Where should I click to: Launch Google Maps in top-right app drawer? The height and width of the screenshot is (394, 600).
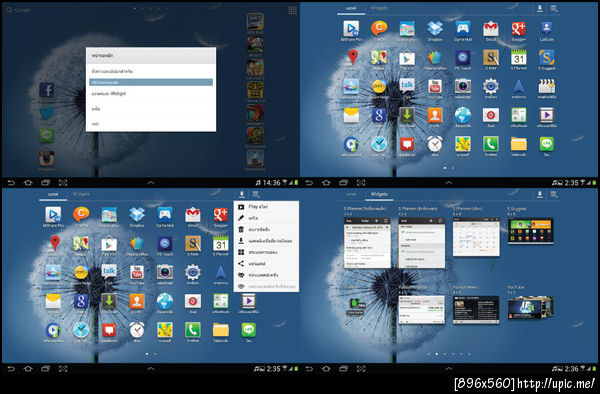click(x=379, y=58)
